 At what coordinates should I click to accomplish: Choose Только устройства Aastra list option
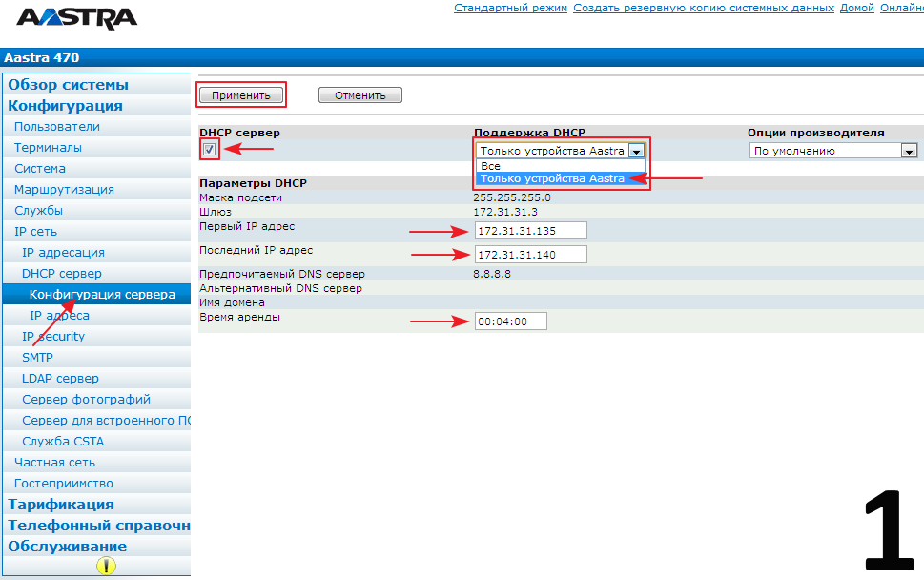[561, 178]
